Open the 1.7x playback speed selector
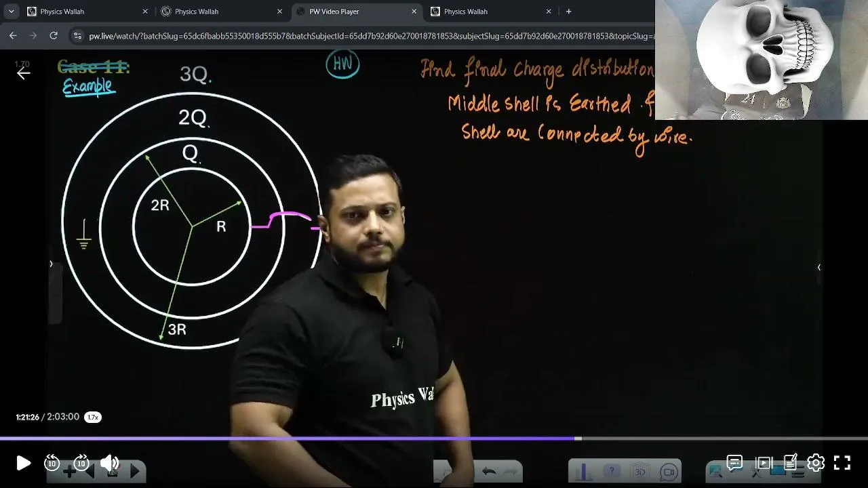Image resolution: width=868 pixels, height=488 pixels. point(93,417)
